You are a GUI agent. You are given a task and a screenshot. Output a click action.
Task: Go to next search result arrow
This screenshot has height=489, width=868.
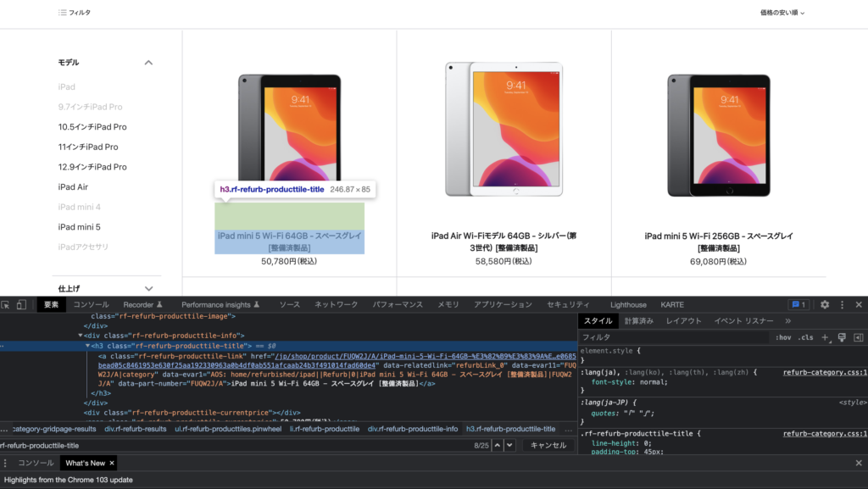click(509, 445)
